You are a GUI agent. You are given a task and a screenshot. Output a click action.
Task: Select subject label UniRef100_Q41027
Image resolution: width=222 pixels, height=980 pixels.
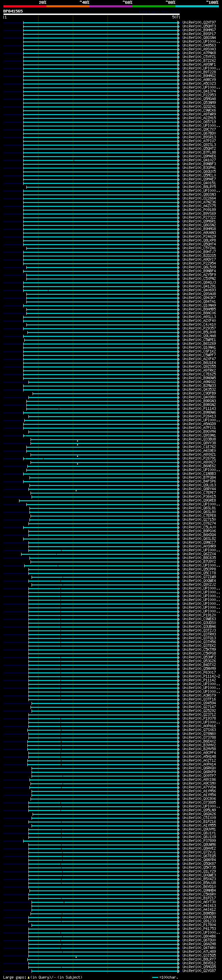pyautogui.click(x=199, y=160)
